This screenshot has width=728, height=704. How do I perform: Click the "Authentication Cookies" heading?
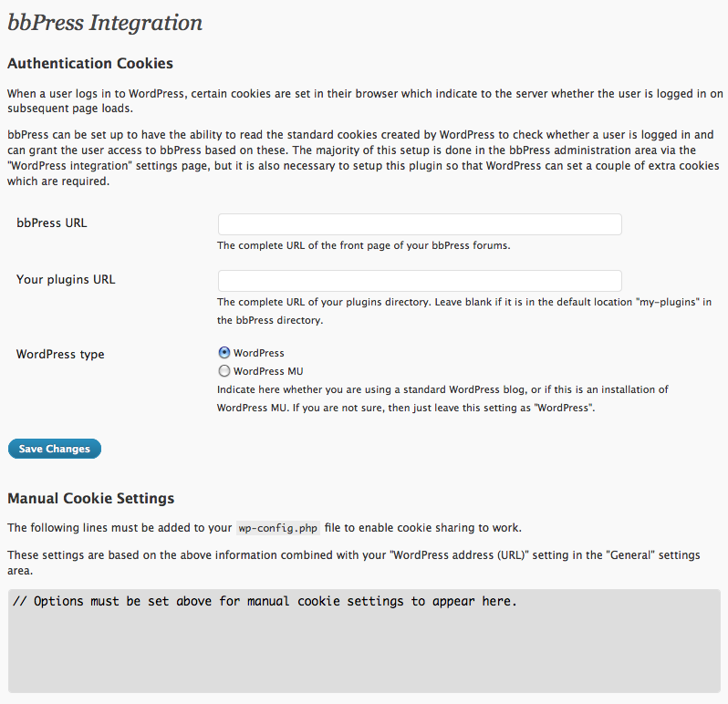coord(90,63)
